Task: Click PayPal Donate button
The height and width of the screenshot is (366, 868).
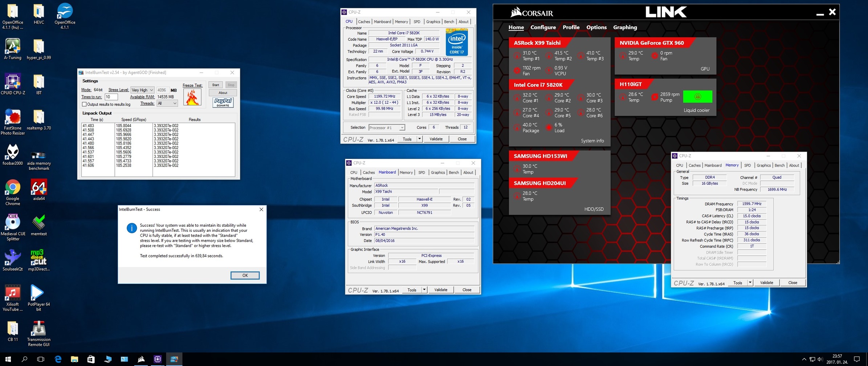Action: (223, 102)
